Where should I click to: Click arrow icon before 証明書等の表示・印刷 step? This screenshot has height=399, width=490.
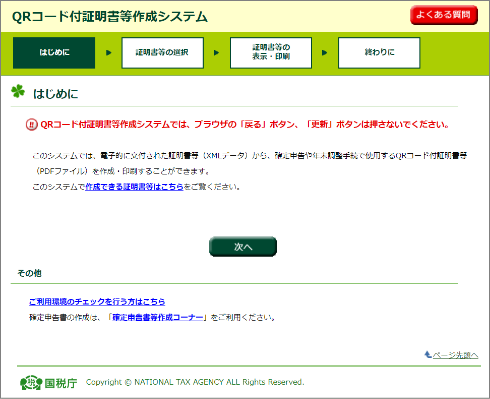click(216, 53)
